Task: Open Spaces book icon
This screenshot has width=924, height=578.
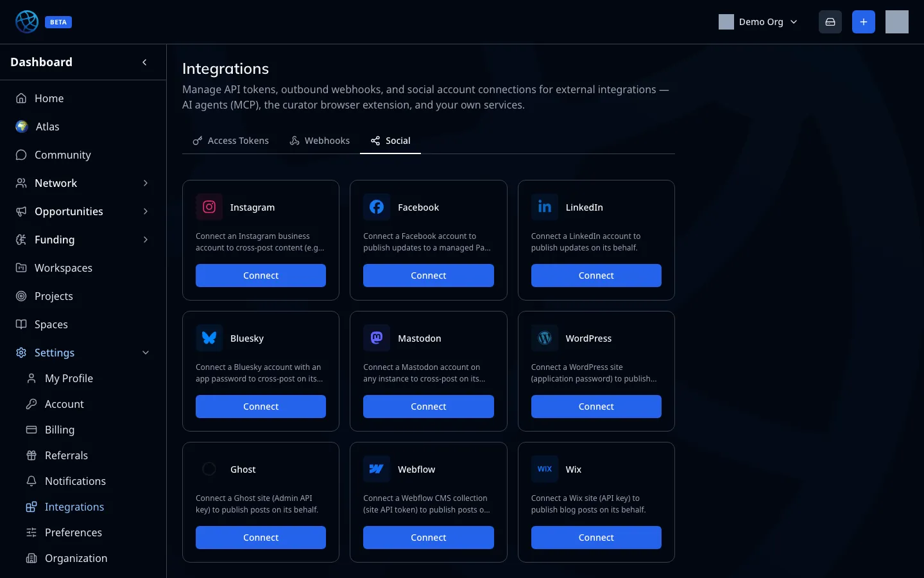Action: [21, 324]
